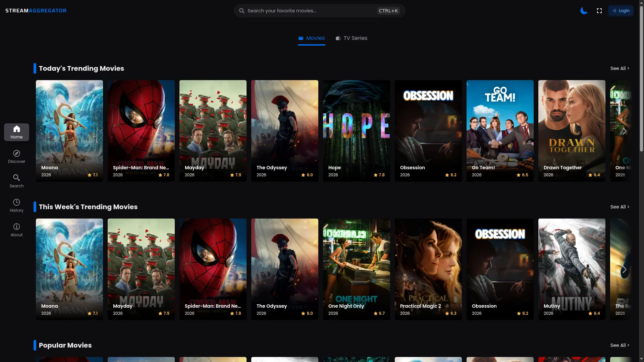Screen dimensions: 644x362
Task: Focus the movie search field
Action: click(319, 11)
